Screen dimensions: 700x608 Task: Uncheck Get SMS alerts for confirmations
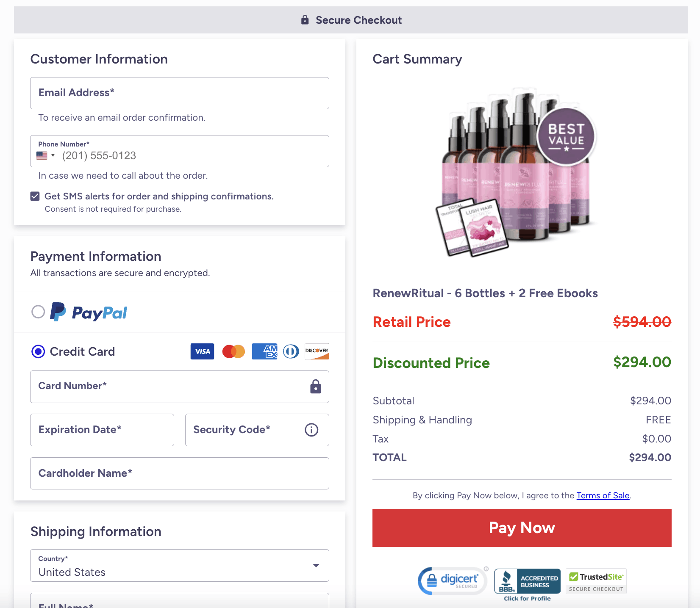[35, 196]
